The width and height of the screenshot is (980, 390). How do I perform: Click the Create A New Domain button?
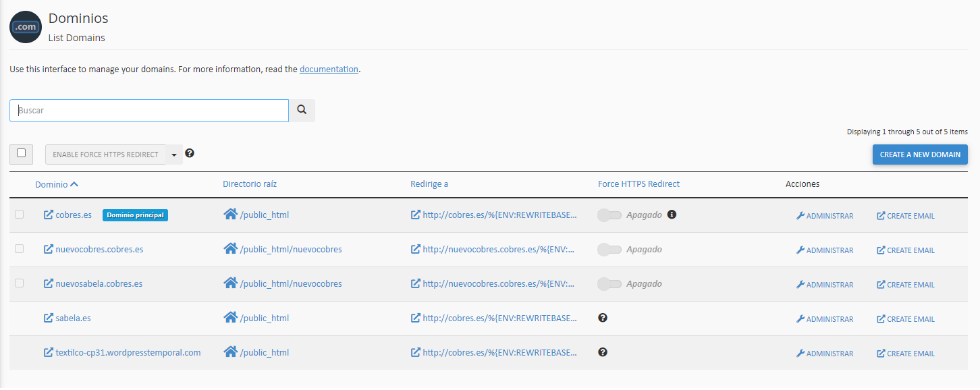tap(920, 155)
